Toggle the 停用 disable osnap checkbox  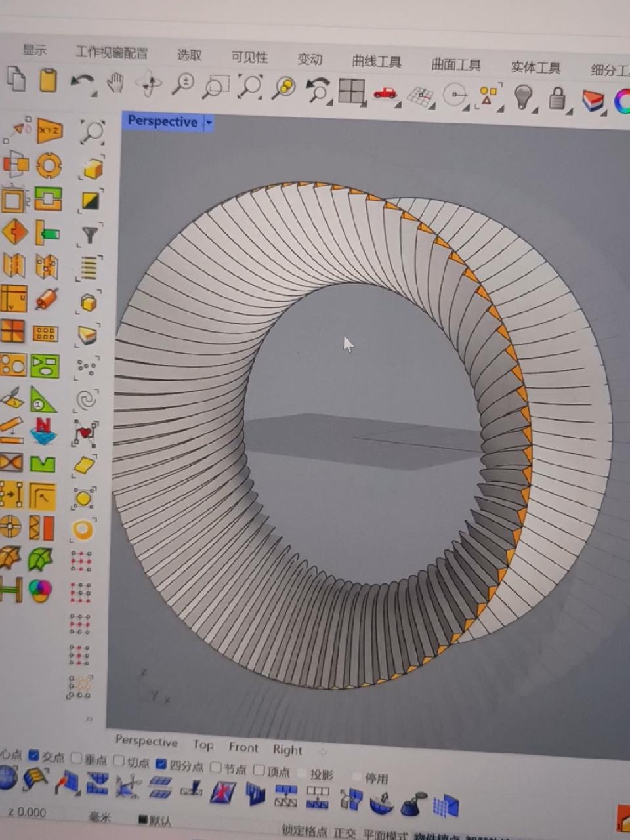(356, 776)
